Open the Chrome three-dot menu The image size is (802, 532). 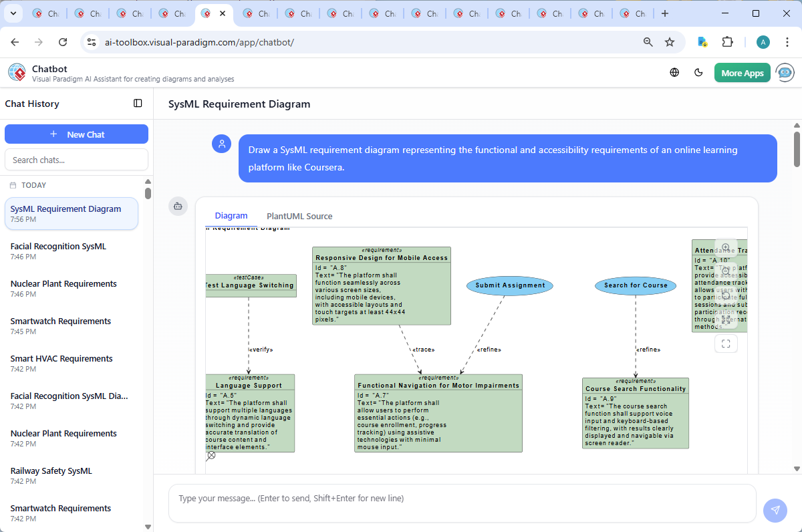(x=787, y=41)
